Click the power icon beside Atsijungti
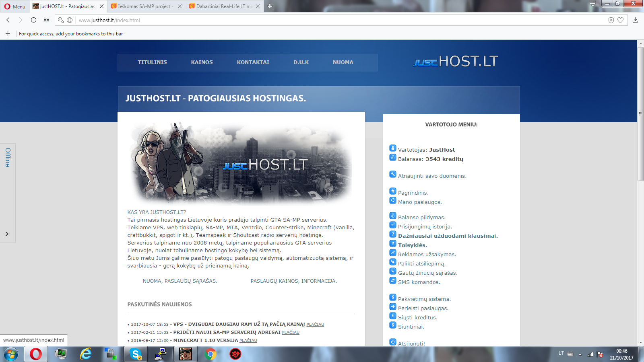 coord(393,342)
